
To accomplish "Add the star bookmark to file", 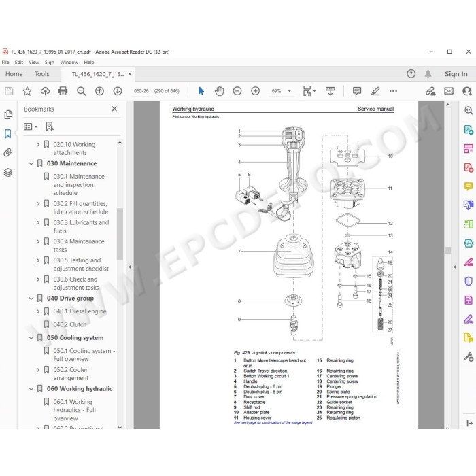I will (x=27, y=91).
